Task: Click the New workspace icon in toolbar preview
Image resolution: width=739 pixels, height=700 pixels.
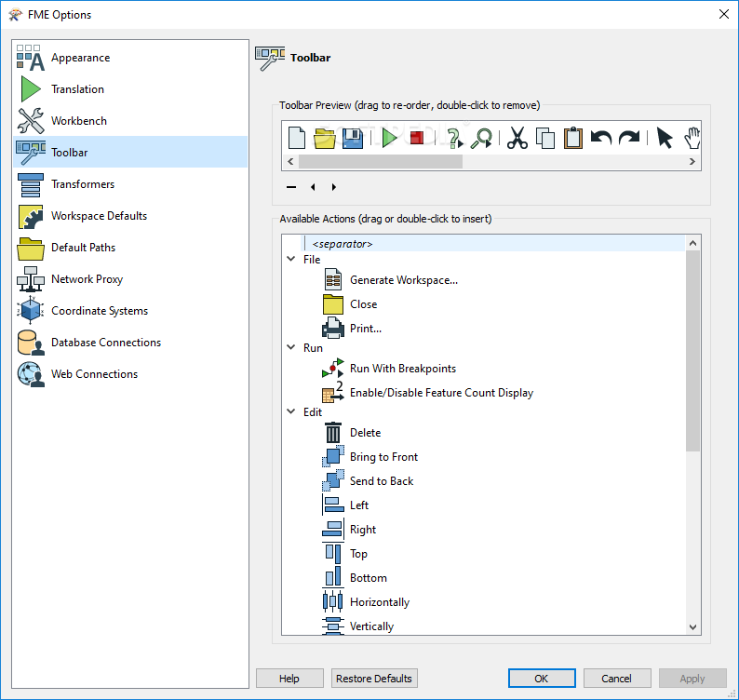Action: point(297,138)
